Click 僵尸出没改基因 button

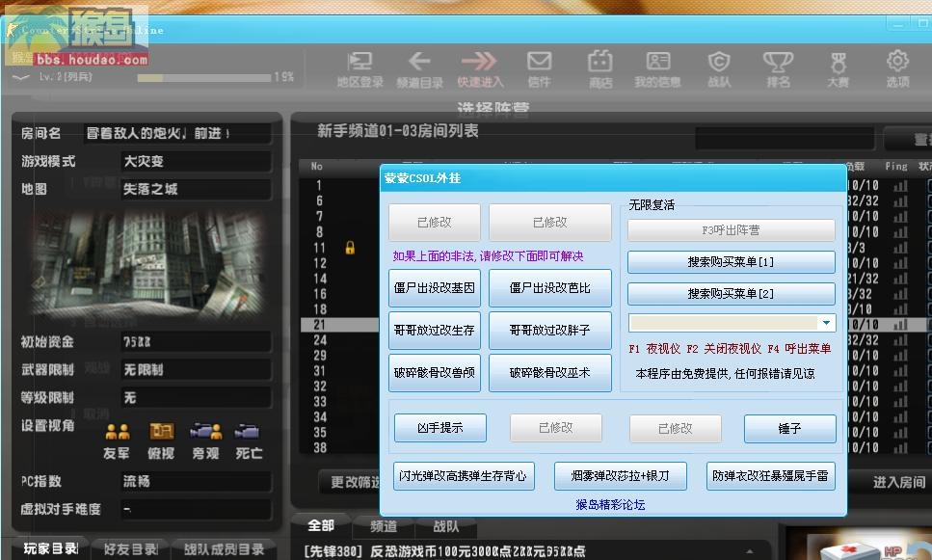435,288
